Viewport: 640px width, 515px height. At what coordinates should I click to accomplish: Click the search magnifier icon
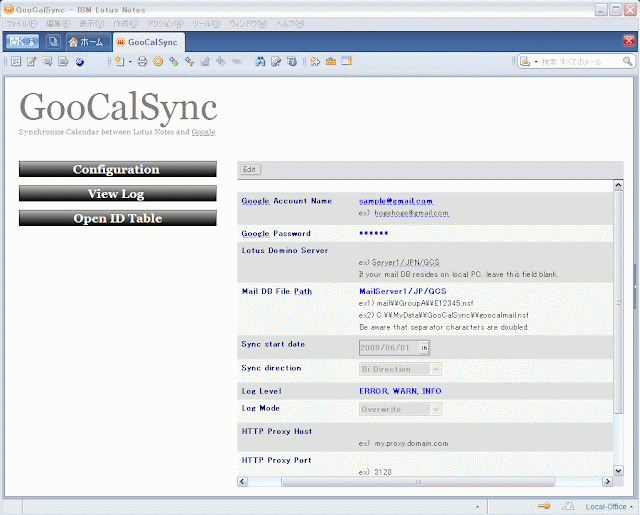(x=628, y=62)
